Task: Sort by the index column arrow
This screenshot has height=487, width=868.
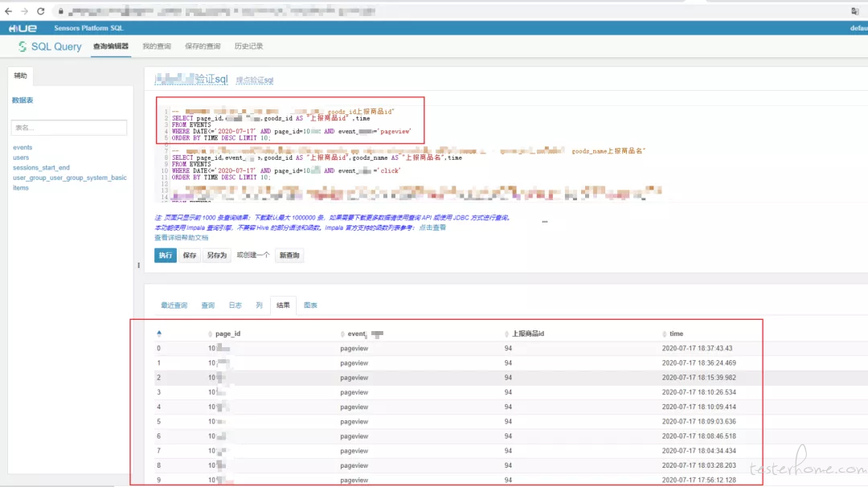Action: [159, 334]
